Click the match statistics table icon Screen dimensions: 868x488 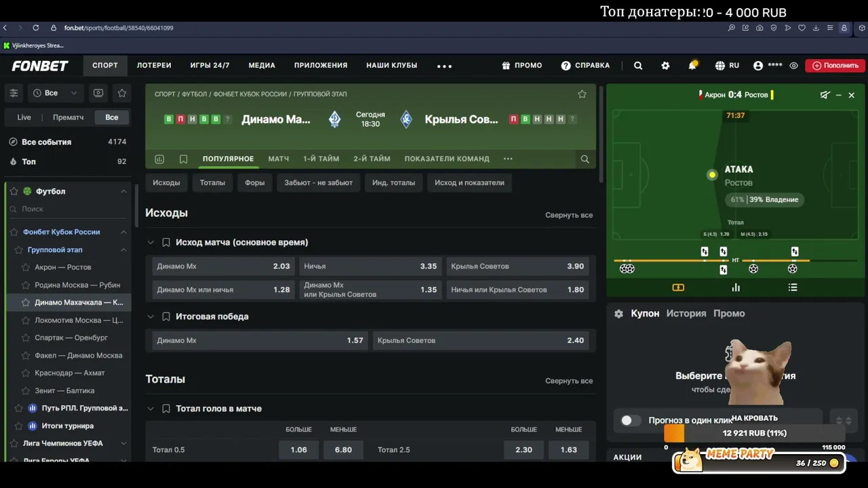click(159, 159)
